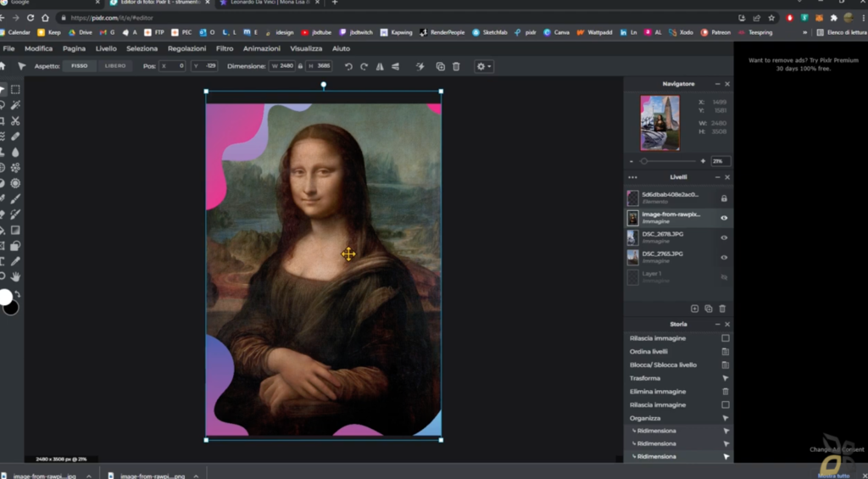Select the Hand pan tool
868x479 pixels.
(15, 276)
